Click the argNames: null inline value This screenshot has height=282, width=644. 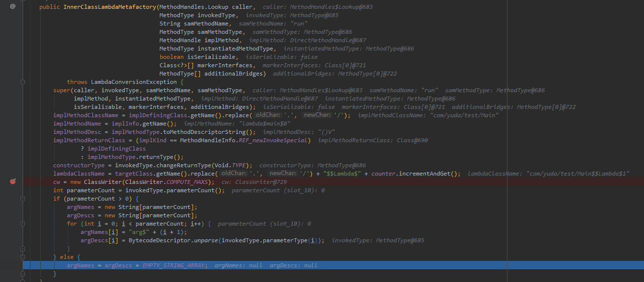click(238, 265)
